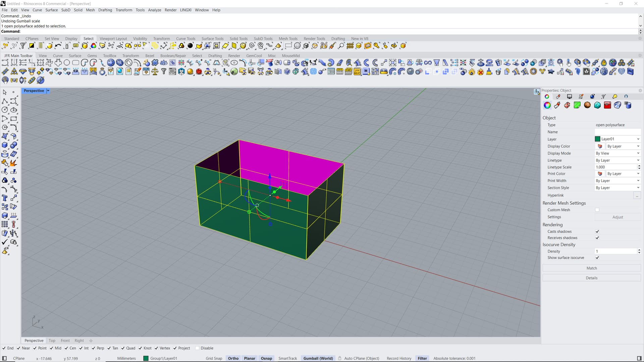The height and width of the screenshot is (362, 644).
Task: Open the Print Width dropdown
Action: pyautogui.click(x=618, y=181)
